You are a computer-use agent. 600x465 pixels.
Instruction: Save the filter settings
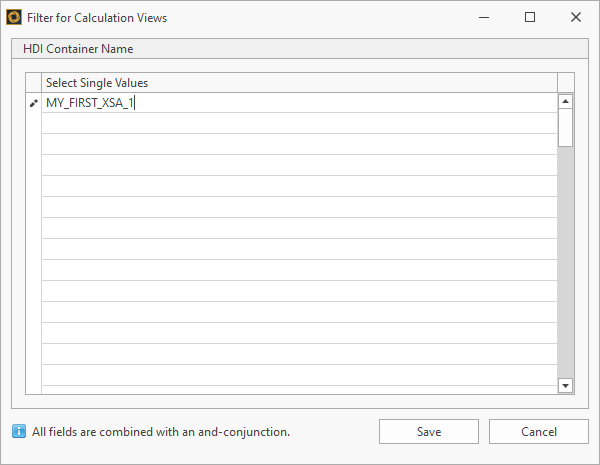coord(429,432)
